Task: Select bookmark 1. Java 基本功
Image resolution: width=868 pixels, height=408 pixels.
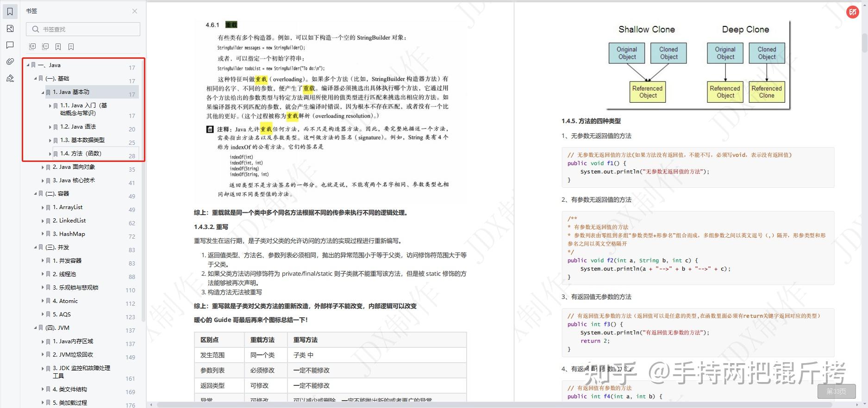Action: pos(71,92)
